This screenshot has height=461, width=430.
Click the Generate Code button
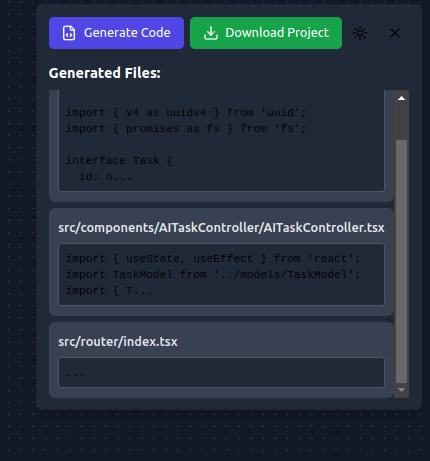(116, 33)
